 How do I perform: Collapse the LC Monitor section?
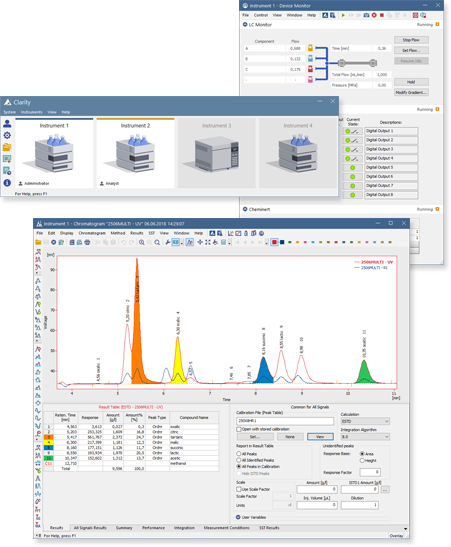click(245, 24)
